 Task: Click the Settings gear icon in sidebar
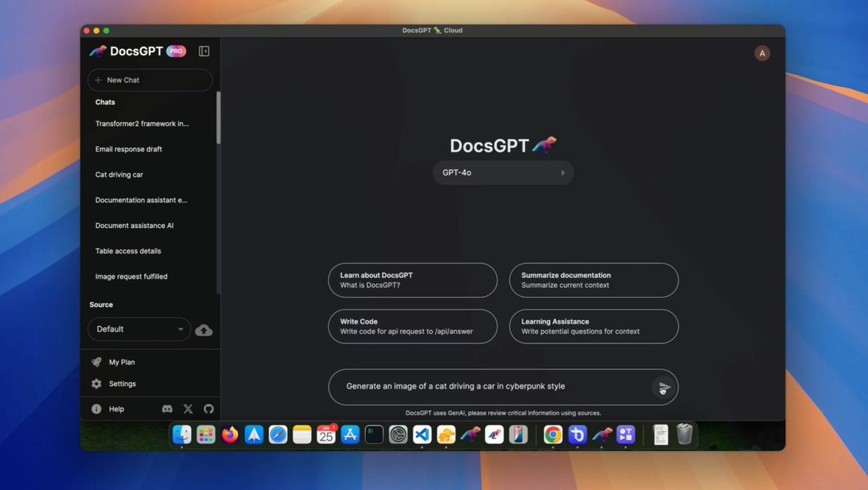pos(96,384)
